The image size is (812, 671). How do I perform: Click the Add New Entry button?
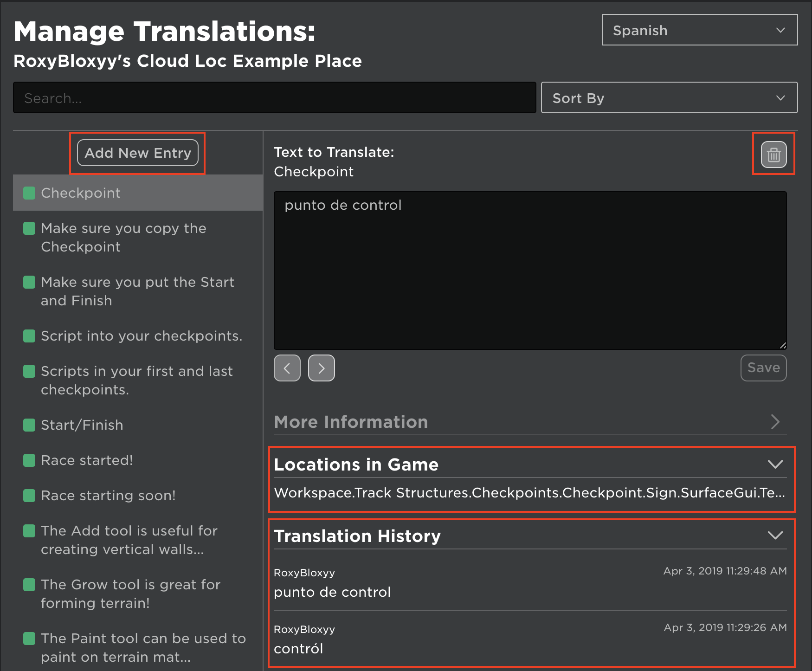[x=137, y=153]
